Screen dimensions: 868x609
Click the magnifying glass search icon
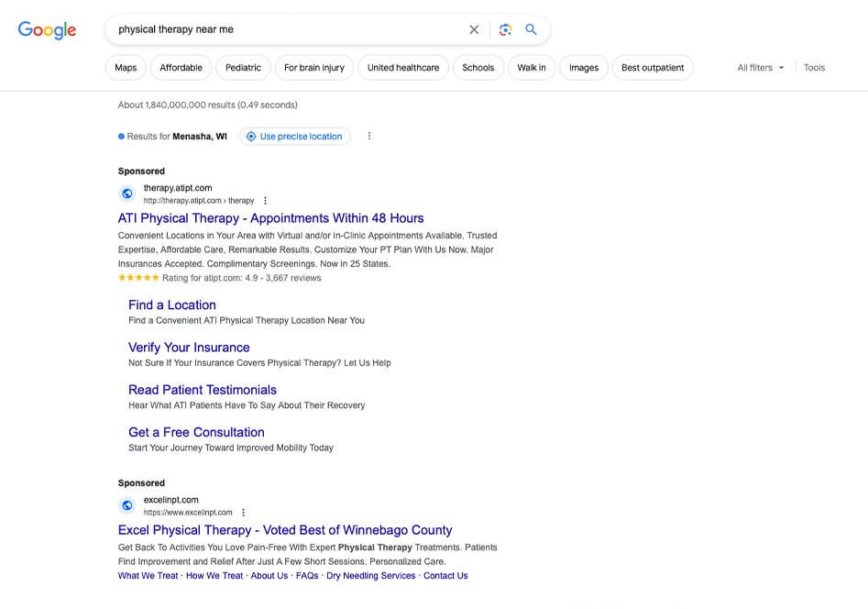click(x=531, y=29)
